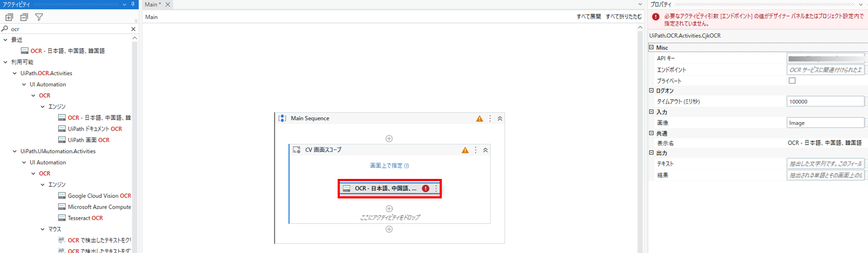Collapse the 最近 group
868x253 pixels.
point(5,39)
